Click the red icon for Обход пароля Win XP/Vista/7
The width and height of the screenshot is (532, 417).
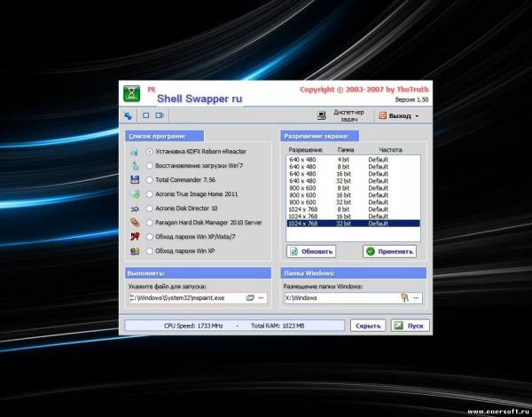(x=135, y=236)
